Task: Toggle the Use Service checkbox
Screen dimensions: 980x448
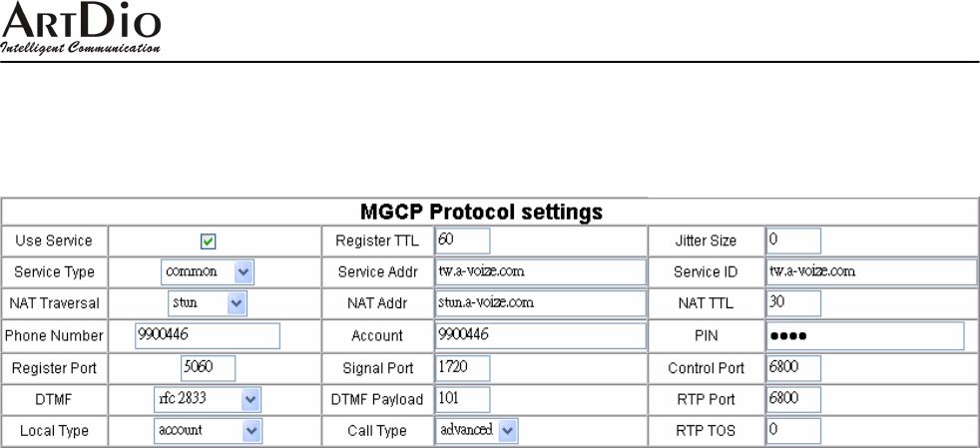Action: click(x=209, y=241)
